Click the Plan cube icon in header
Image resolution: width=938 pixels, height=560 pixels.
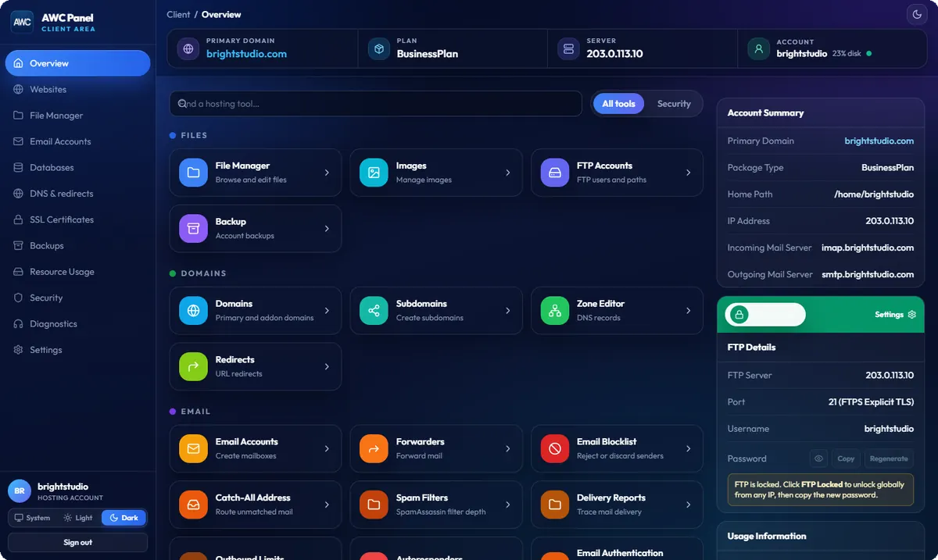pos(379,48)
